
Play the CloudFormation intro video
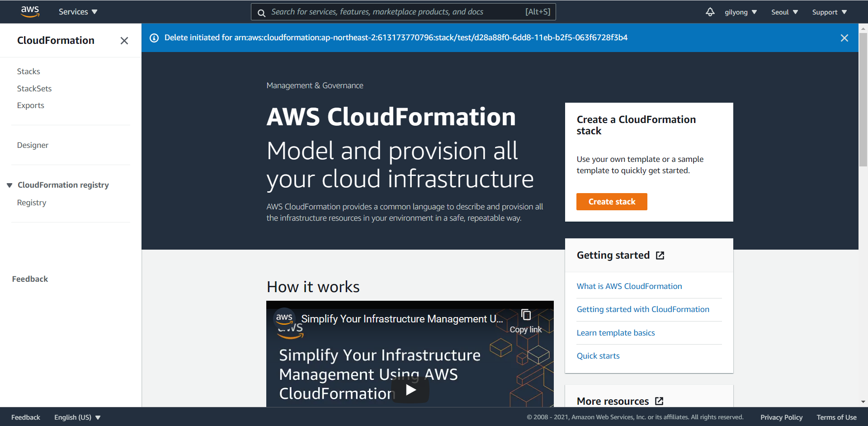pos(410,390)
